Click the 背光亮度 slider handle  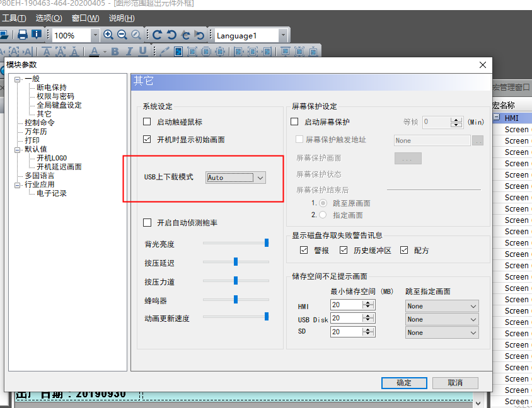267,242
